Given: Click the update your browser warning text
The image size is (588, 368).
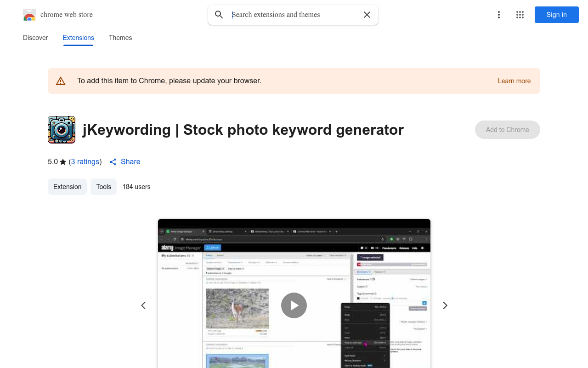Looking at the screenshot, I should (x=169, y=81).
